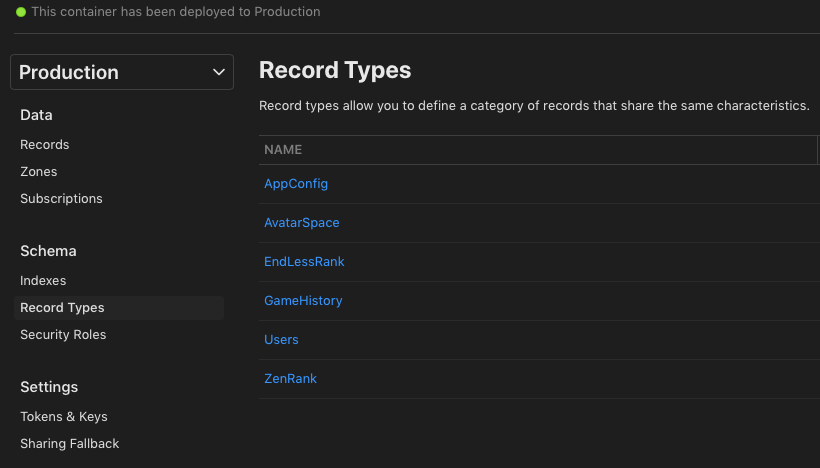Select Indexes under Schema
Screen dimensions: 820x468
tap(43, 281)
